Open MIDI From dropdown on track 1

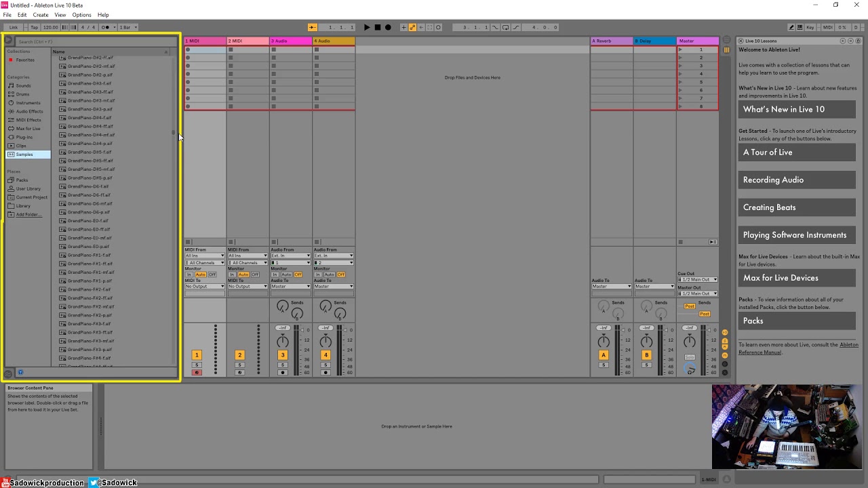[x=205, y=256]
